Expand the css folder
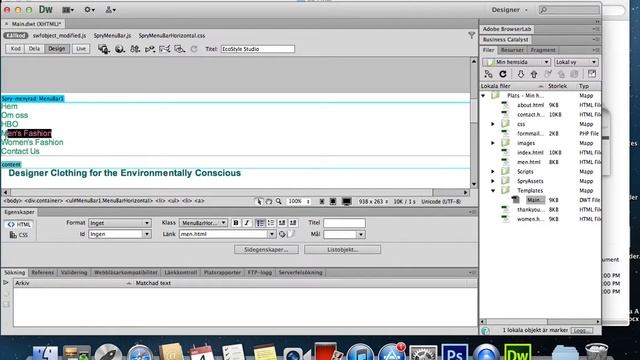Screen dimensions: 640x360 tap(493, 124)
